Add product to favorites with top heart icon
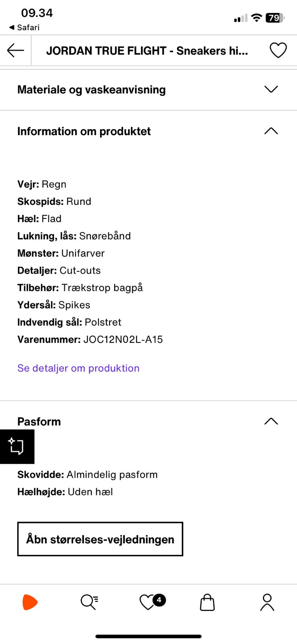Image resolution: width=297 pixels, height=644 pixels. pos(278,50)
